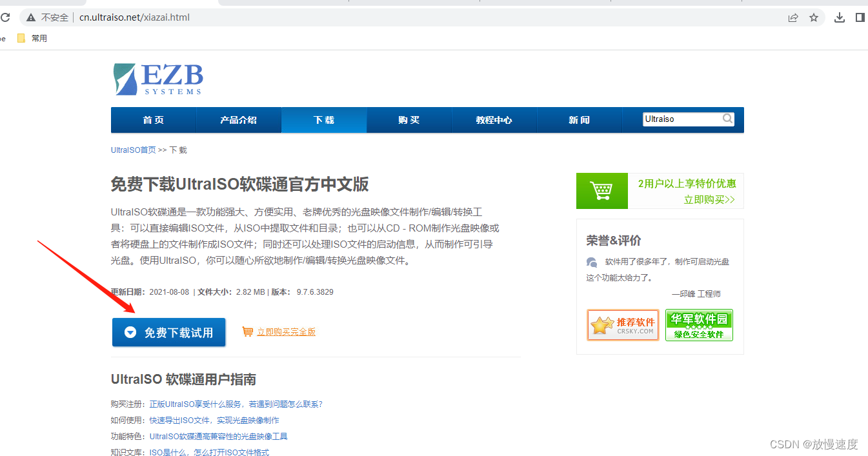Open the 教程中心 nav item
This screenshot has width=868, height=456.
pyautogui.click(x=494, y=120)
